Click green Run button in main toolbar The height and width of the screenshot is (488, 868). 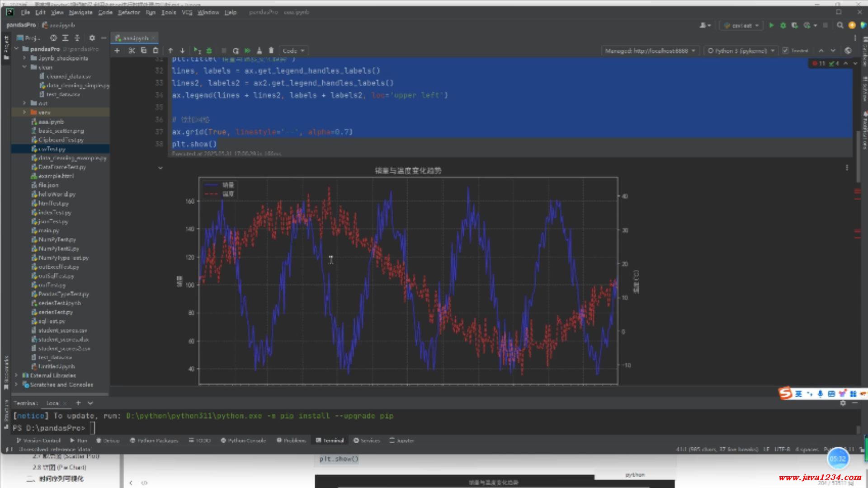click(771, 25)
